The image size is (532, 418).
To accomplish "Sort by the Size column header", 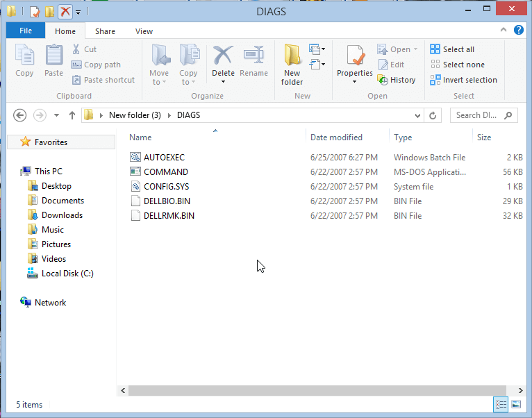I will tap(484, 137).
